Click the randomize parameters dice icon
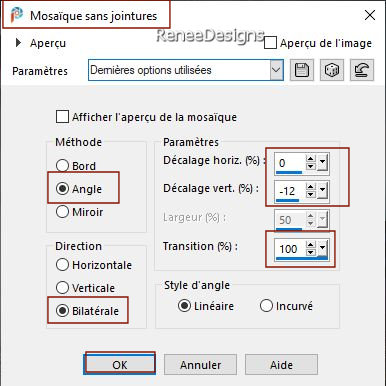 click(x=332, y=70)
